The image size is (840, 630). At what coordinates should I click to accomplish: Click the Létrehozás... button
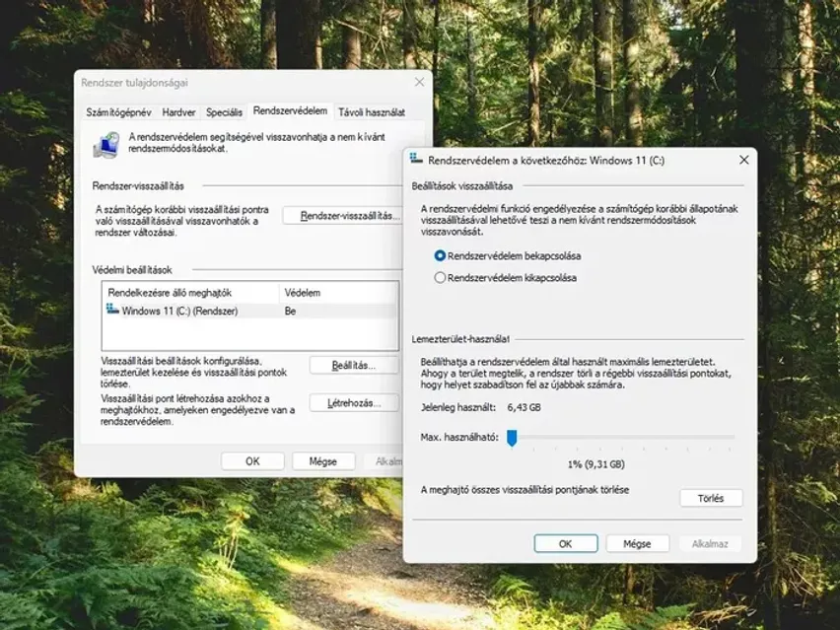point(354,403)
